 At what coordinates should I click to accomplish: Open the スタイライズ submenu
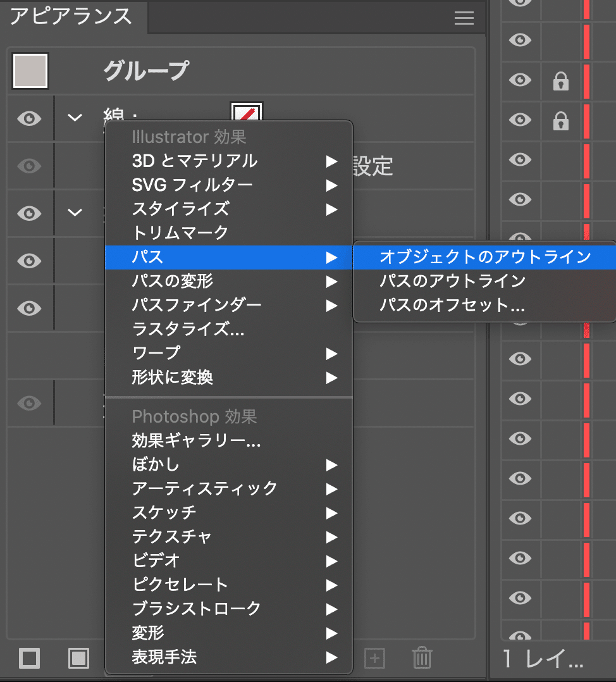(229, 209)
